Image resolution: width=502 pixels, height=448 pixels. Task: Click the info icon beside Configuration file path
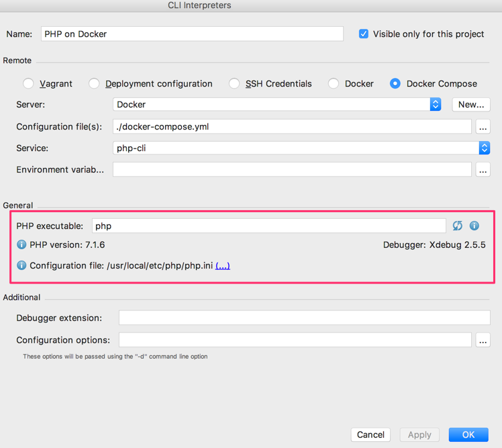[21, 265]
